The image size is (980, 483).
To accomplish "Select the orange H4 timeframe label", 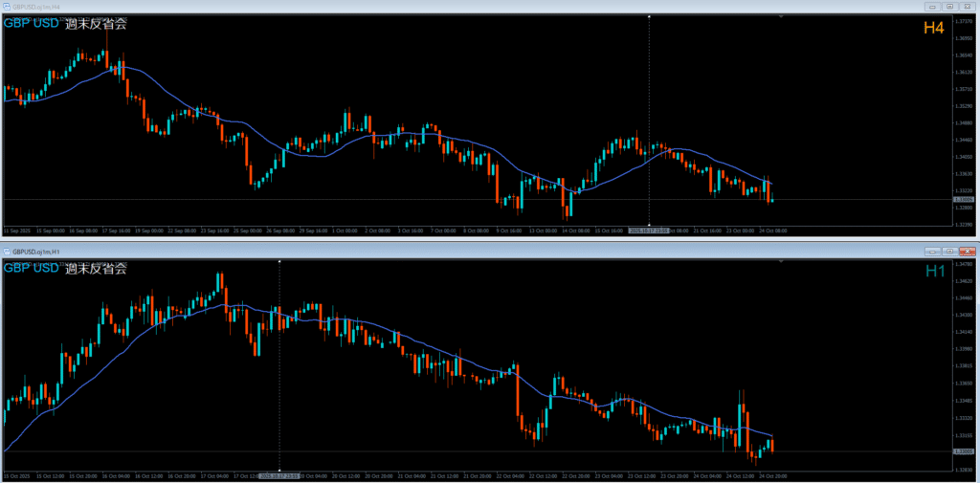I will [x=933, y=29].
